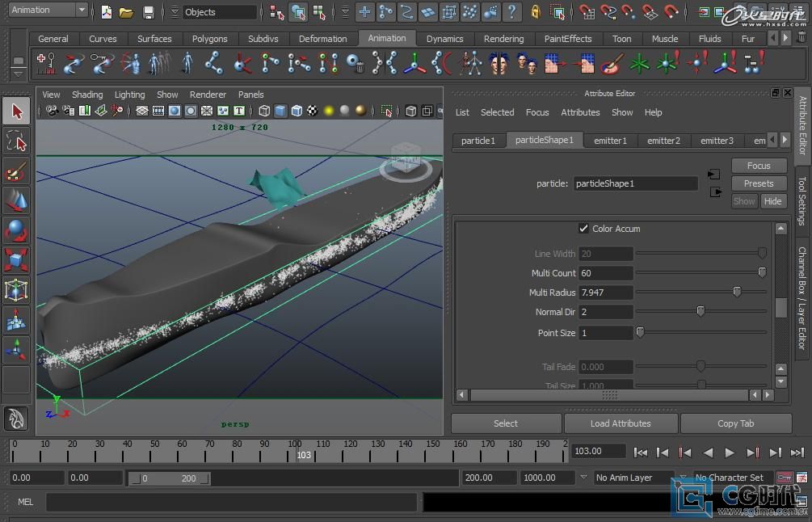Click the question mark help icon

tap(512, 11)
